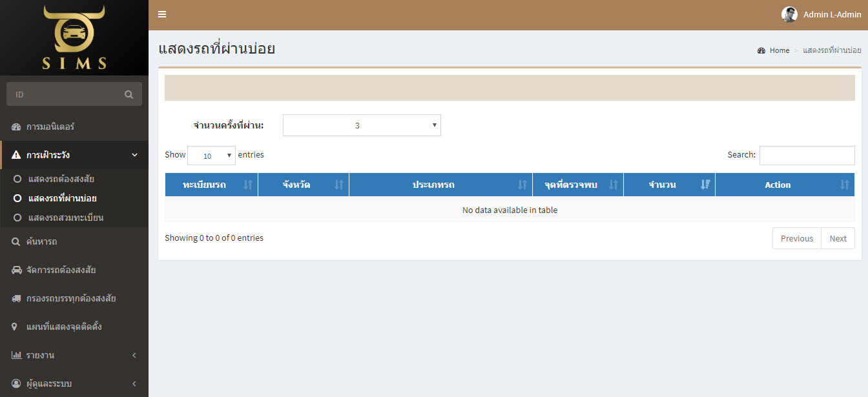Click the magnifier icon in ID search box
The width and height of the screenshot is (868, 397).
[x=129, y=94]
